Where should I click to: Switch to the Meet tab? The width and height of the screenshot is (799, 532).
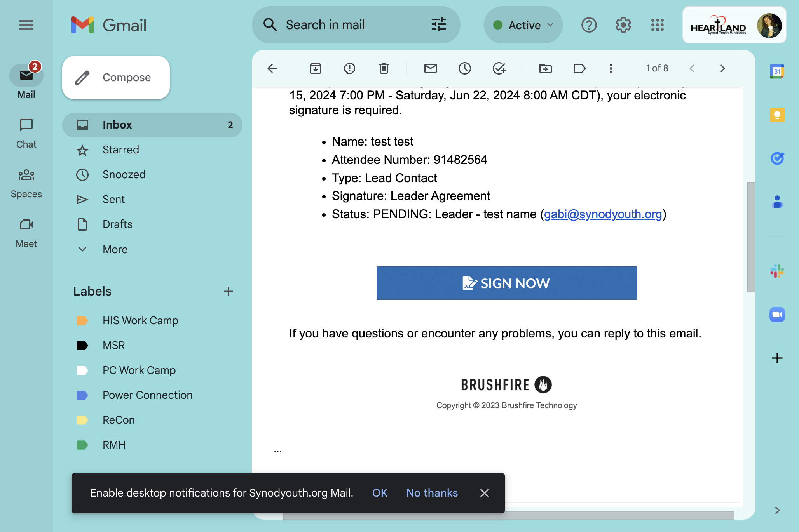(x=26, y=233)
